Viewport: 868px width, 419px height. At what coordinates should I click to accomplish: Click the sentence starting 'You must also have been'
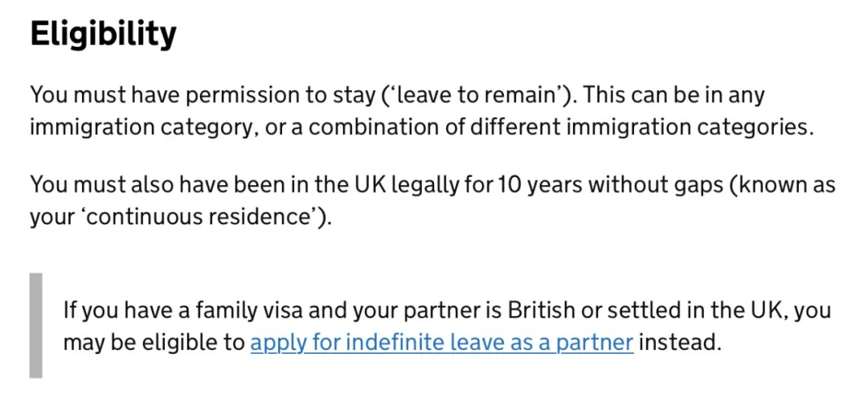161,186
